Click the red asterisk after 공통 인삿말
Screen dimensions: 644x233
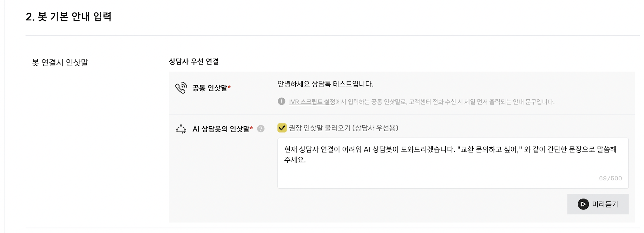[x=229, y=87]
